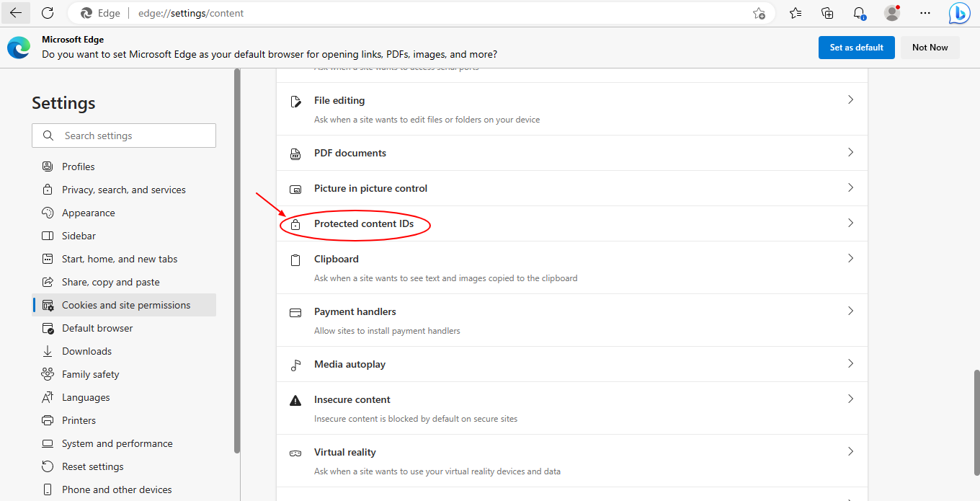Select Appearance settings in sidebar
Viewport: 980px width, 501px height.
[88, 212]
